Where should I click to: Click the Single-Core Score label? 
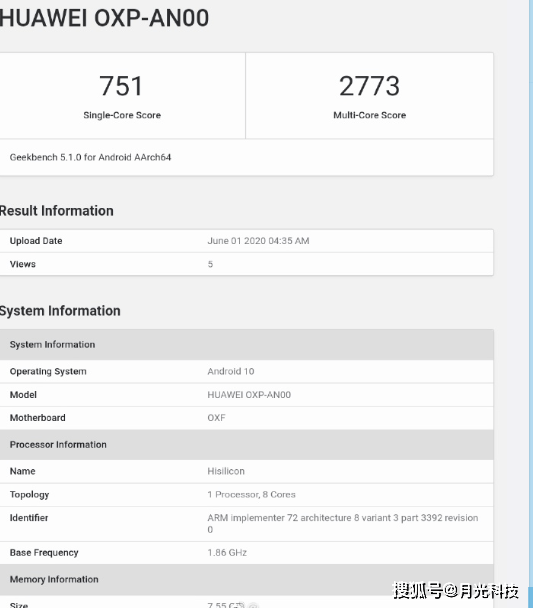pos(122,115)
